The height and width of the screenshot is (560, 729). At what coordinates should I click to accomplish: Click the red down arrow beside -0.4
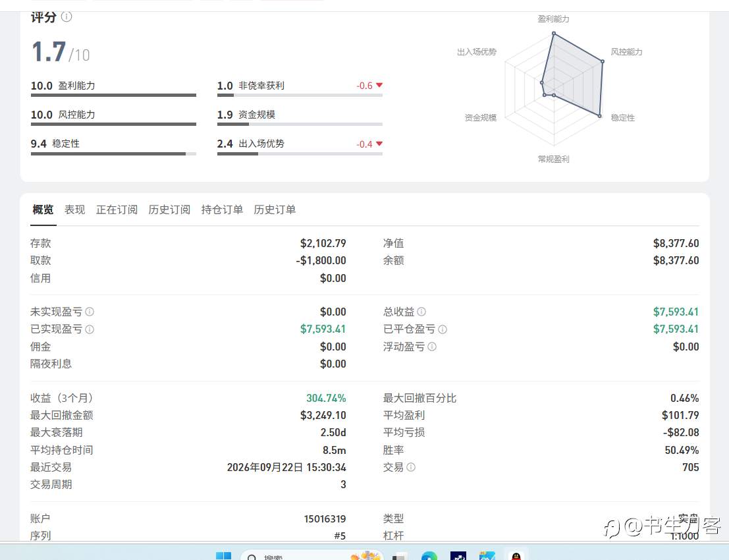379,144
